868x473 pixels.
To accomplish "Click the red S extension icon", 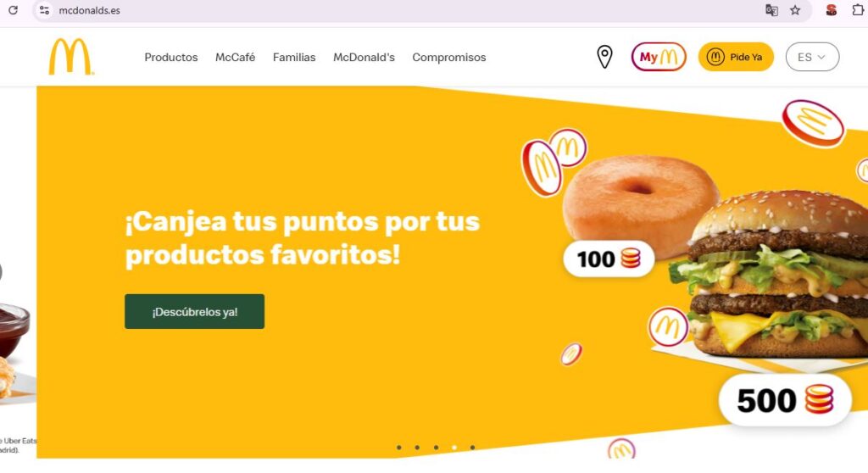I will coord(831,10).
